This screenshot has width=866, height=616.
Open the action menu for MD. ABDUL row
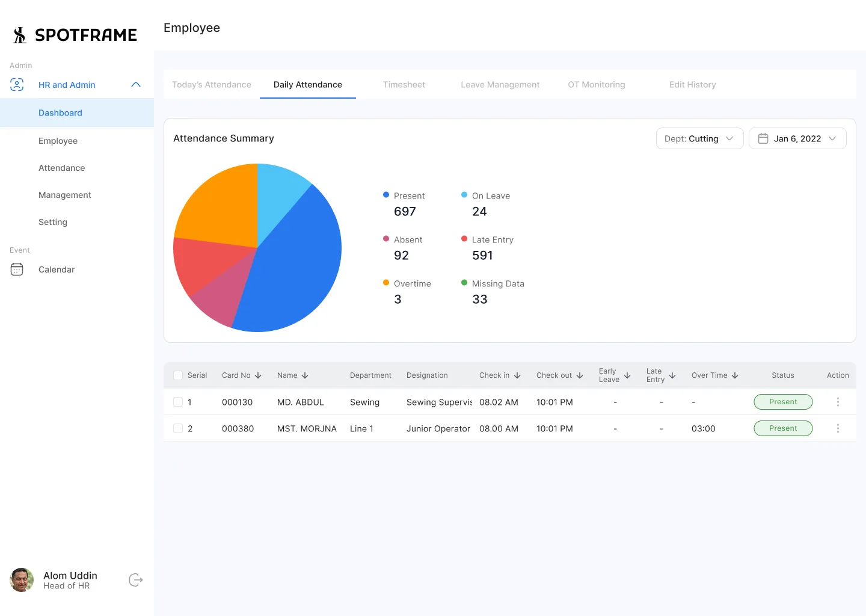pyautogui.click(x=838, y=402)
